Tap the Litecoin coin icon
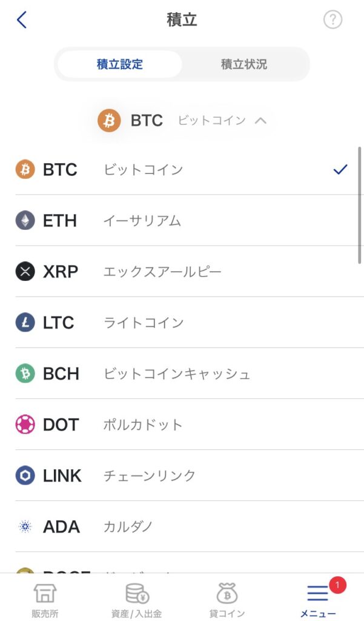Screen dimensions: 364x621 tap(25, 323)
